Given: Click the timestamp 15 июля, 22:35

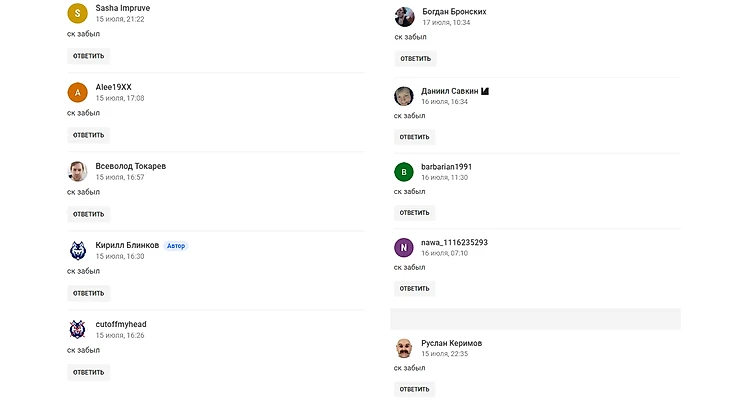Looking at the screenshot, I should 445,354.
